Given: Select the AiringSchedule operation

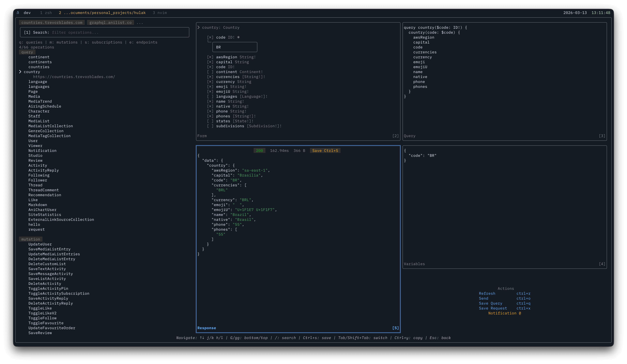Looking at the screenshot, I should click(45, 106).
